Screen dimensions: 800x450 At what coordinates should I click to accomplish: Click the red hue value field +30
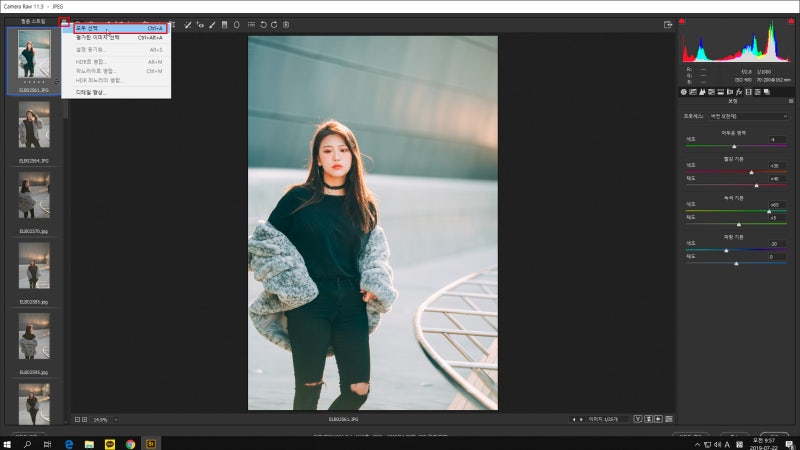(777, 165)
